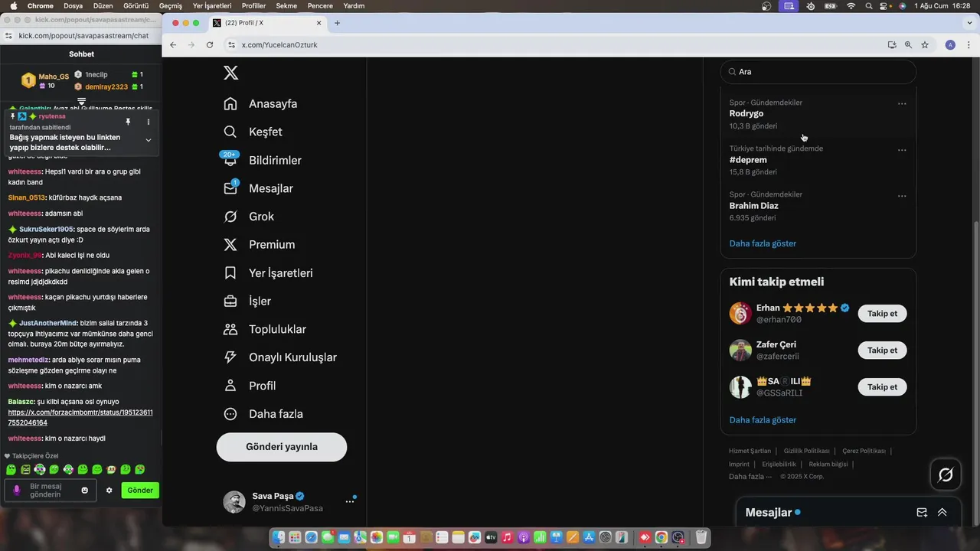Open Finder from Dock
This screenshot has height=551, width=980.
[x=279, y=538]
